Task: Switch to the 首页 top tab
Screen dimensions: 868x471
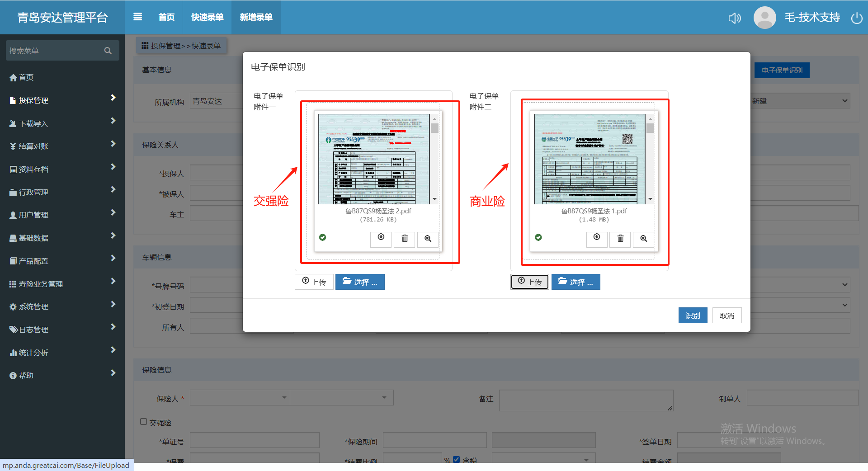Action: click(x=166, y=17)
